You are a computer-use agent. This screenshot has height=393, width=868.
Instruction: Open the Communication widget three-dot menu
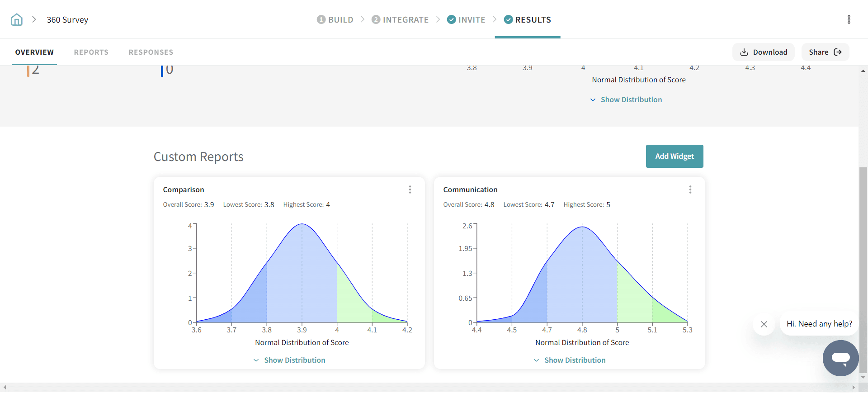pyautogui.click(x=690, y=189)
